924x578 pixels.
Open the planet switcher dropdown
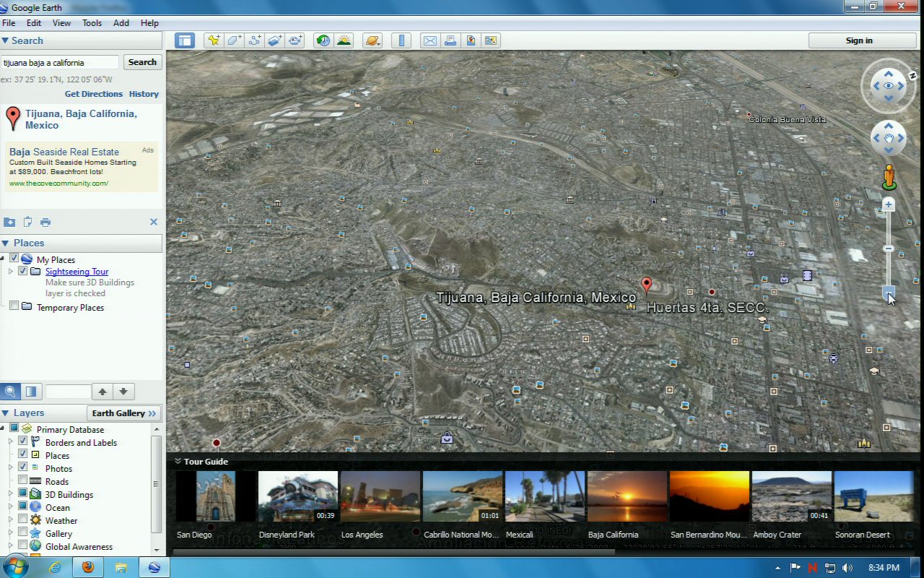tap(372, 40)
